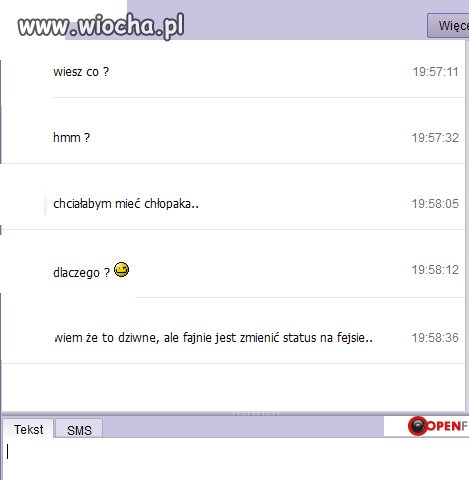Select the Tekst tab
The height and width of the screenshot is (480, 469).
pos(28,429)
